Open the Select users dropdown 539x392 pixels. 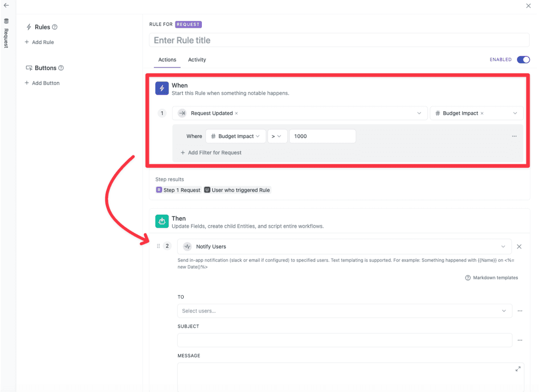[344, 311]
